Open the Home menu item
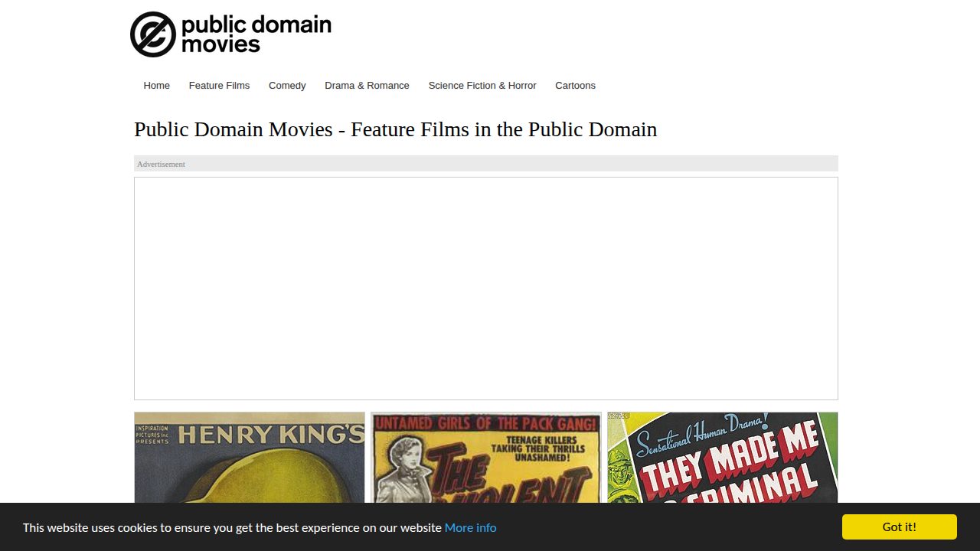This screenshot has width=980, height=551. point(156,86)
